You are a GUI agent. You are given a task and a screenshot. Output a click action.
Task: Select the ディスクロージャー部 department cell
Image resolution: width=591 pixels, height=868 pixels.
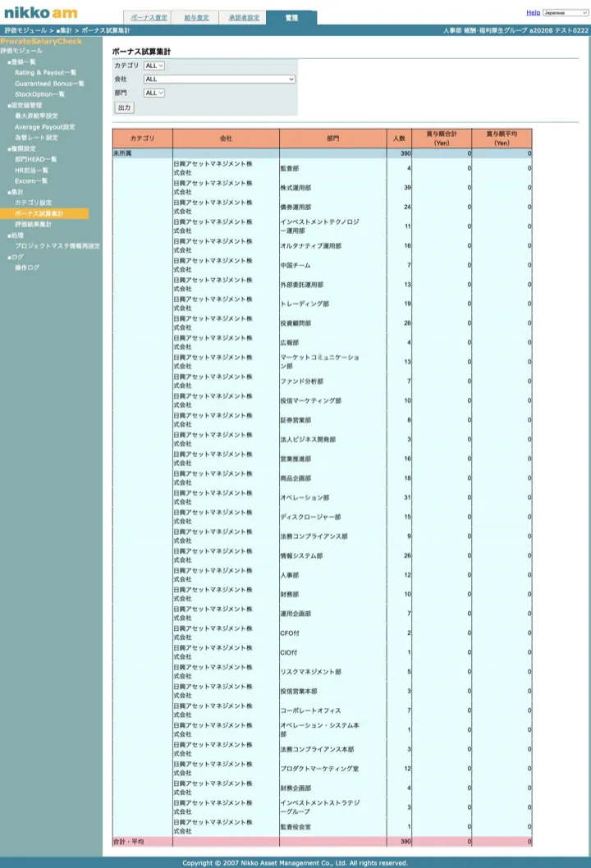[x=333, y=517]
